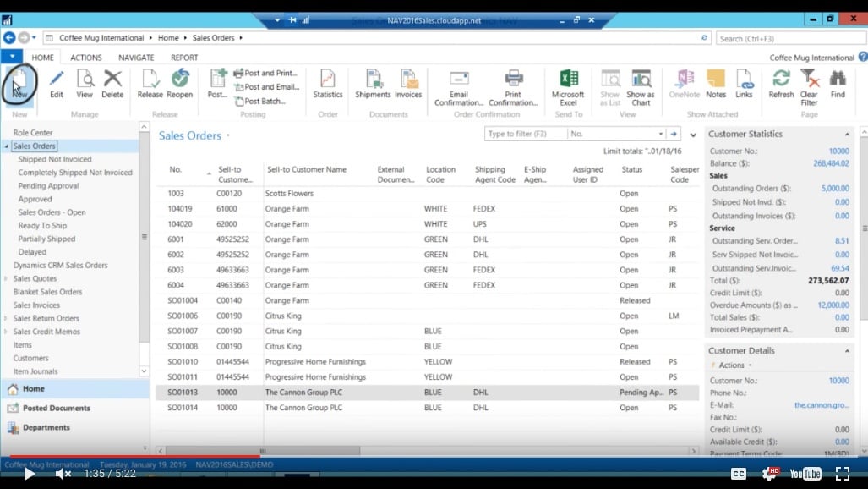Open Invoices documents
The height and width of the screenshot is (489, 868).
point(408,85)
